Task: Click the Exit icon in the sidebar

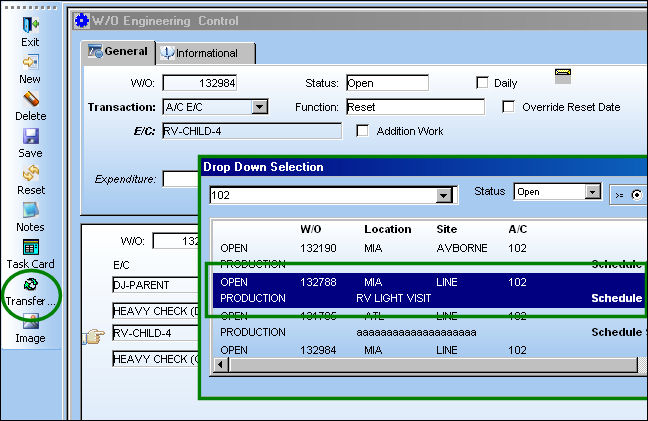Action: click(x=31, y=25)
